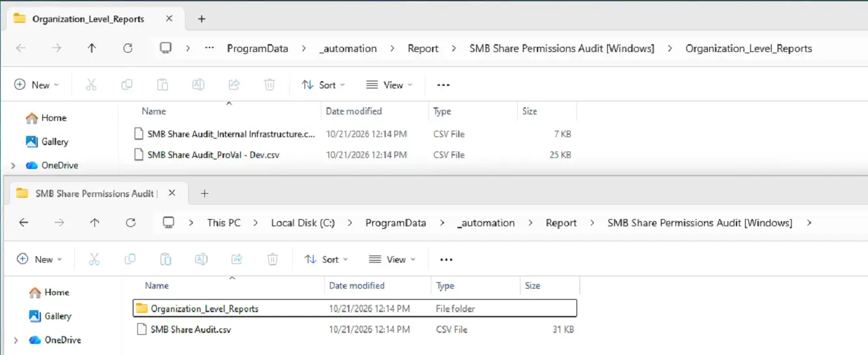The width and height of the screenshot is (868, 355).
Task: Expand OneDrive tree in top window sidebar
Action: [13, 166]
